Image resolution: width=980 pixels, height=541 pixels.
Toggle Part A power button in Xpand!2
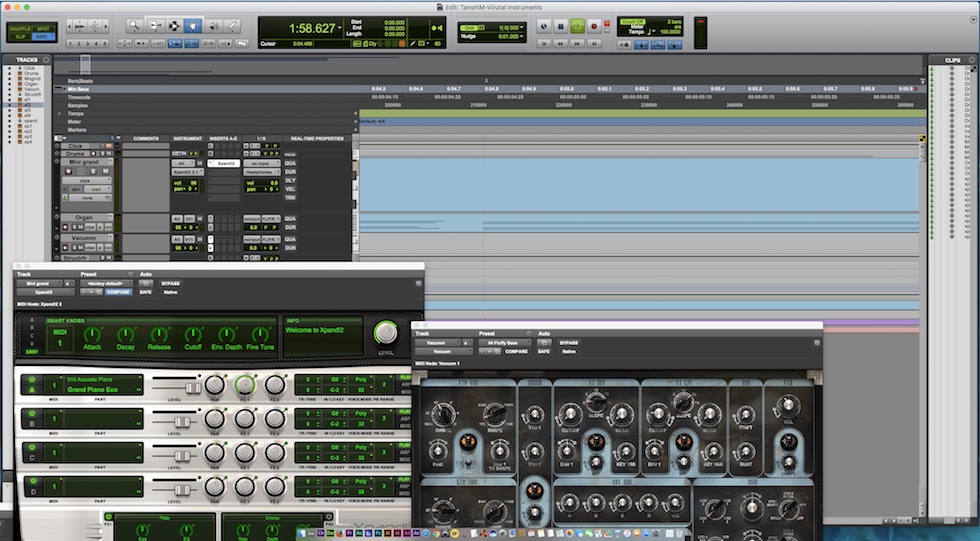(32, 380)
